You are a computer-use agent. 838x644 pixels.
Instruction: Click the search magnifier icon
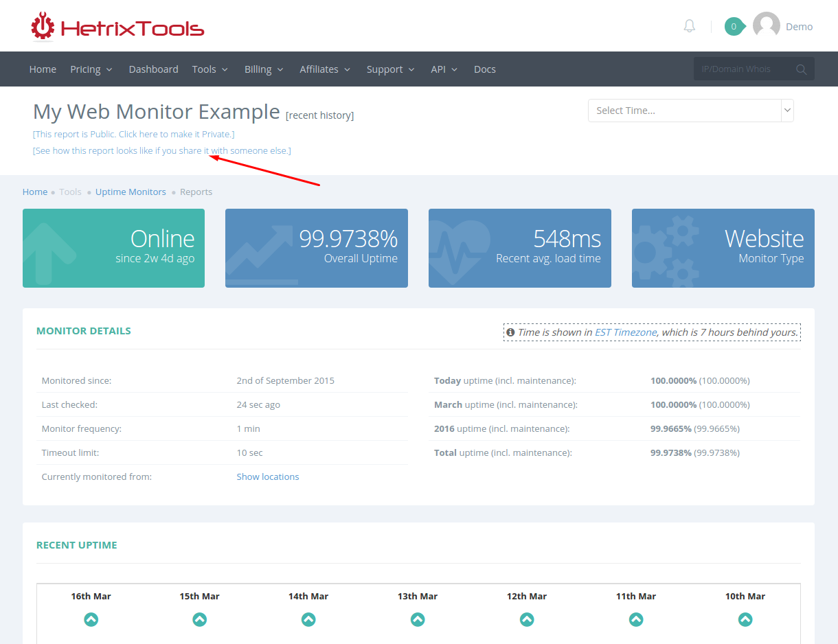point(802,69)
